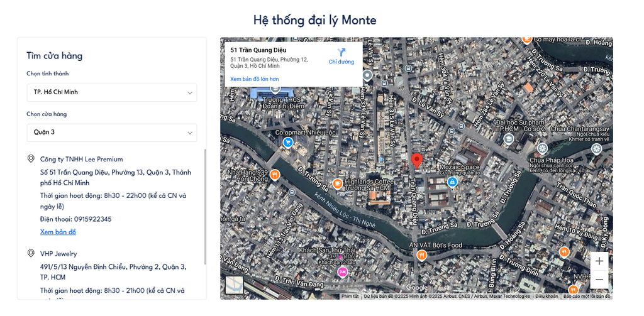Open Xem bản đồ lớn hơn link
The image size is (644, 316).
pyautogui.click(x=254, y=79)
